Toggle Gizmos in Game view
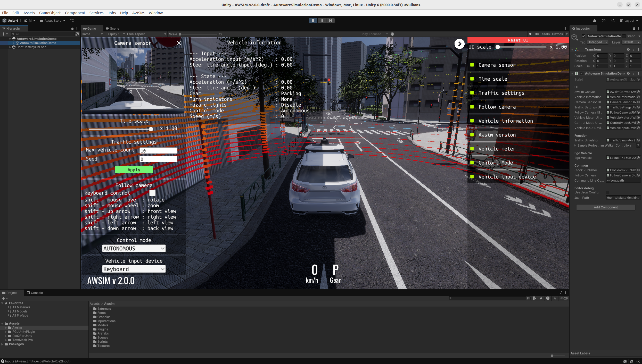This screenshot has height=364, width=642. coord(557,34)
